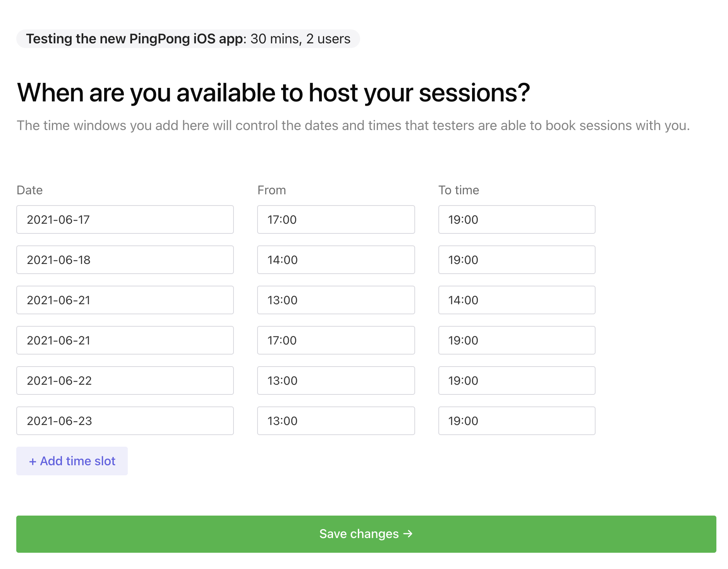The width and height of the screenshot is (728, 569).
Task: Click the 14:00 From time field
Action: tap(336, 260)
